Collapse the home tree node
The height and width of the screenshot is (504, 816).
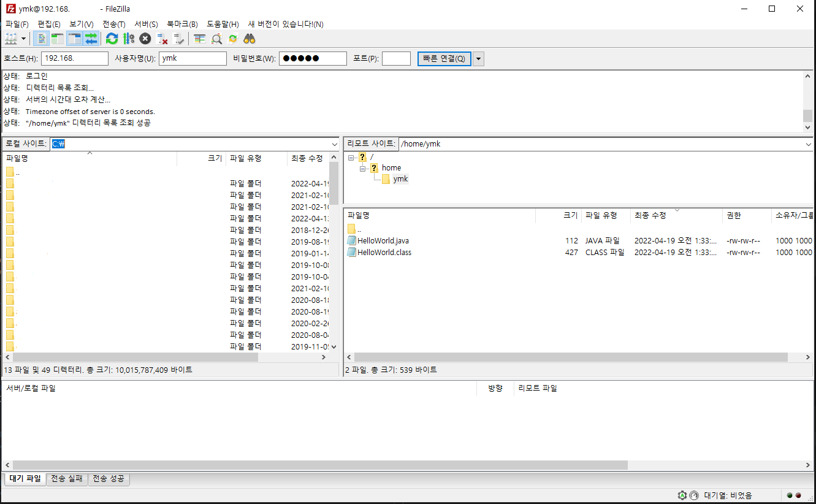pyautogui.click(x=362, y=168)
